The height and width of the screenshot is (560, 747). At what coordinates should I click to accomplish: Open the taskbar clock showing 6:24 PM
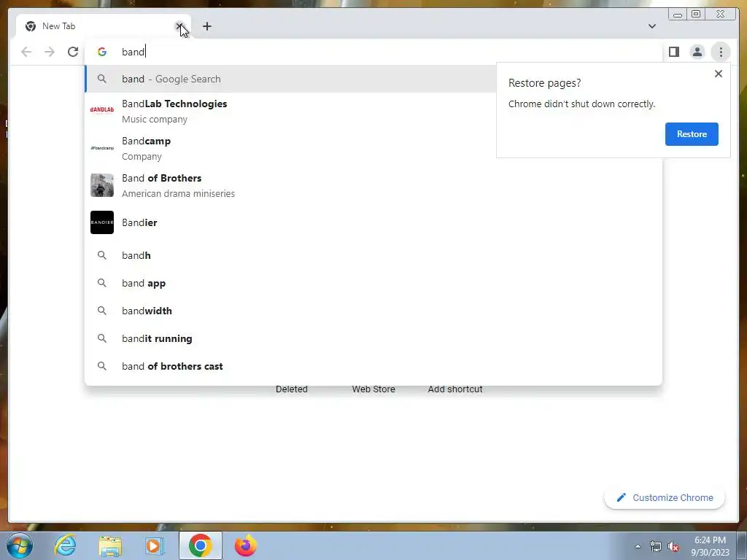710,546
